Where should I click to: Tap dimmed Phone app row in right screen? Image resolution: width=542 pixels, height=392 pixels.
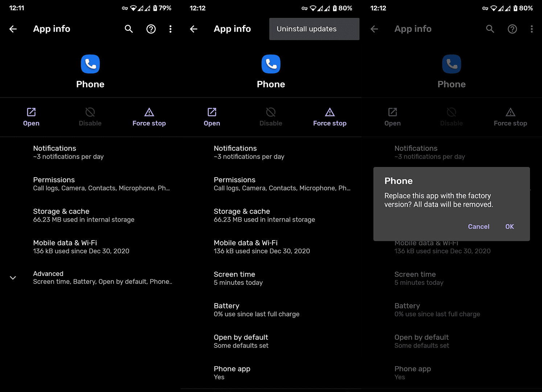[x=452, y=373]
